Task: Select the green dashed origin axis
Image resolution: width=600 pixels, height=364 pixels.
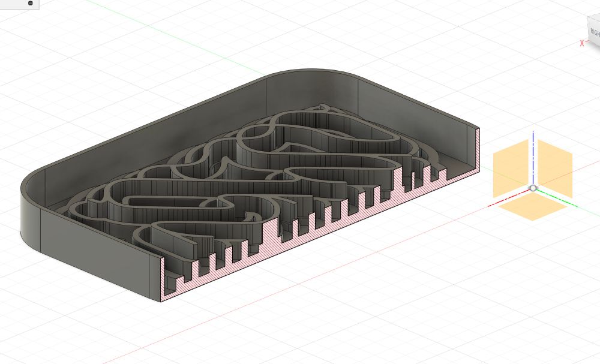Action: pyautogui.click(x=557, y=198)
